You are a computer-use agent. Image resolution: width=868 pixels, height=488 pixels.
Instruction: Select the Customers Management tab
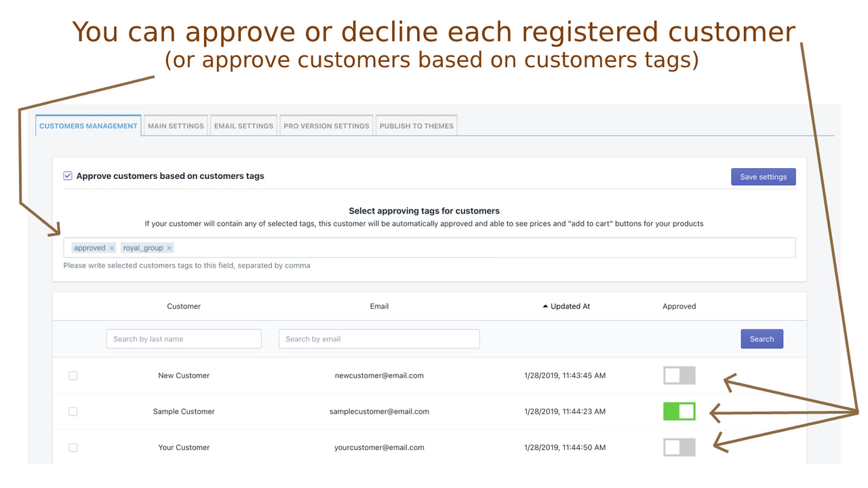[x=88, y=125]
